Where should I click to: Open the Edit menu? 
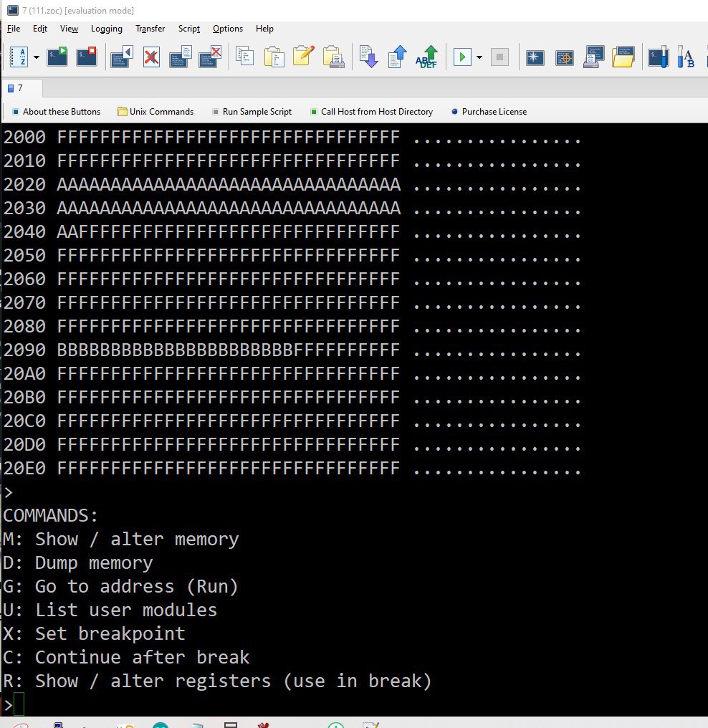40,29
